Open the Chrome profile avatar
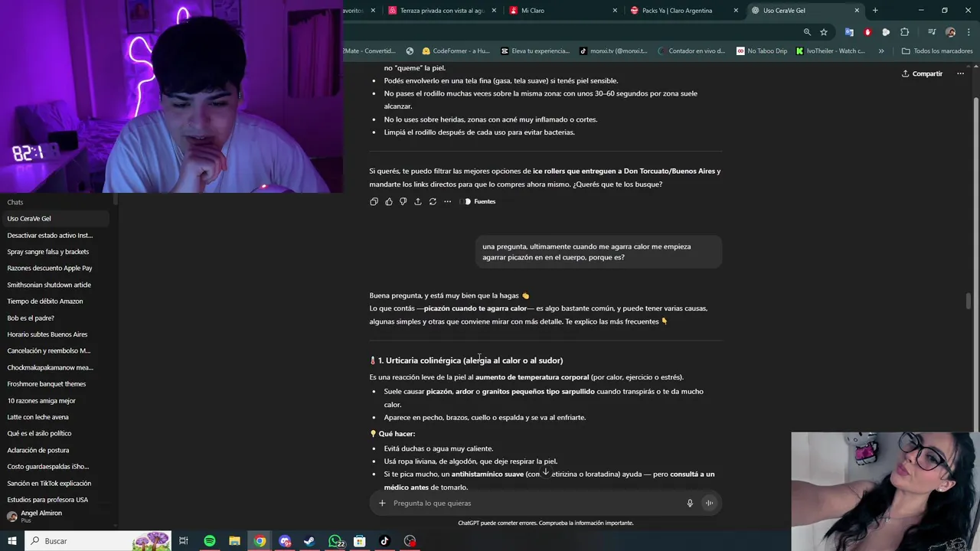The height and width of the screenshot is (551, 980). click(950, 32)
